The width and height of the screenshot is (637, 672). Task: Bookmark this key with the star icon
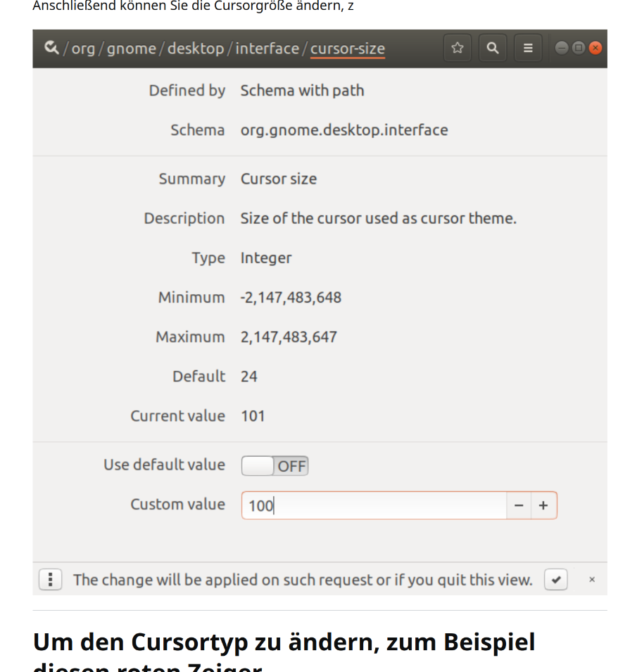(x=458, y=48)
